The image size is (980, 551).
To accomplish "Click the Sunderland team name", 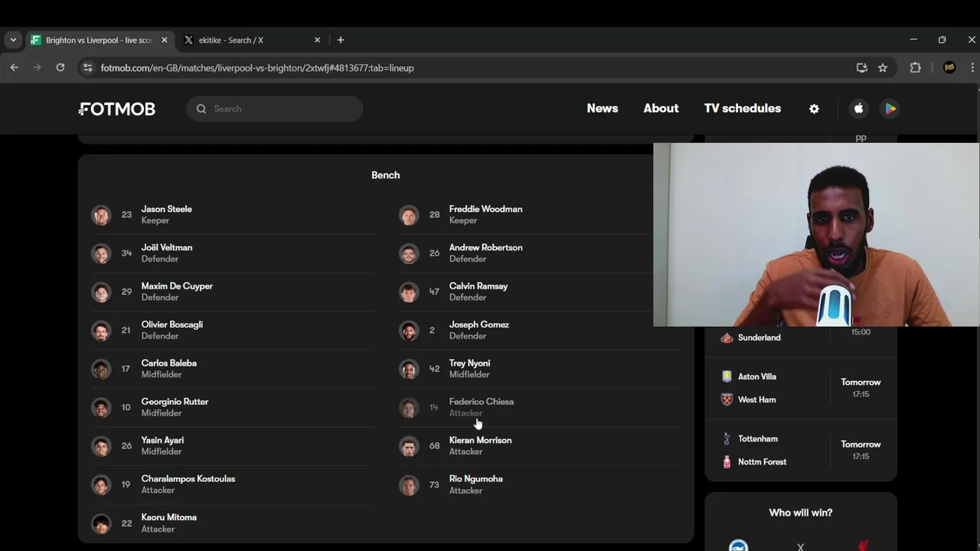I will 759,337.
